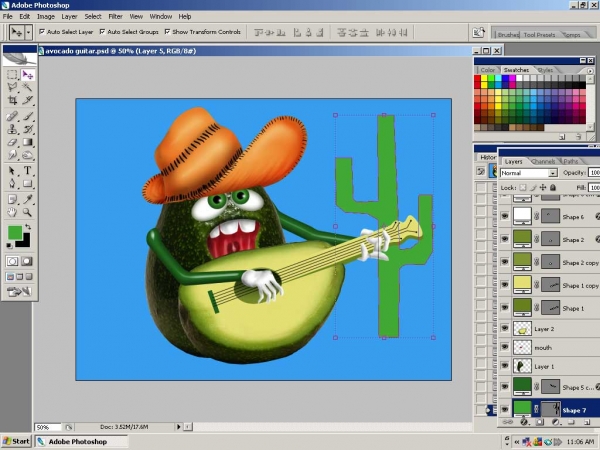Select the Rectangular Marquee tool

point(12,75)
